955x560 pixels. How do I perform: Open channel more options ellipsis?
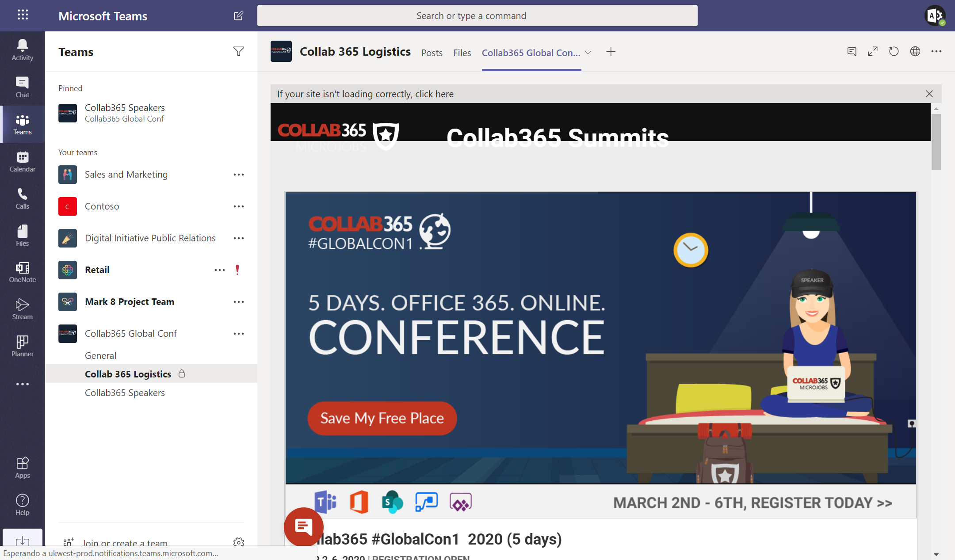tap(936, 52)
